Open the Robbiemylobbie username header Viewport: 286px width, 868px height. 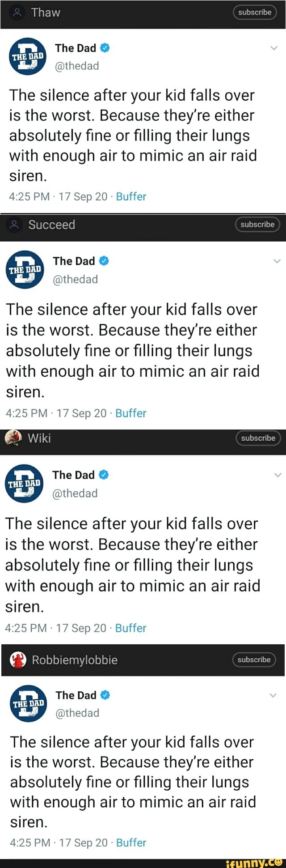click(75, 660)
